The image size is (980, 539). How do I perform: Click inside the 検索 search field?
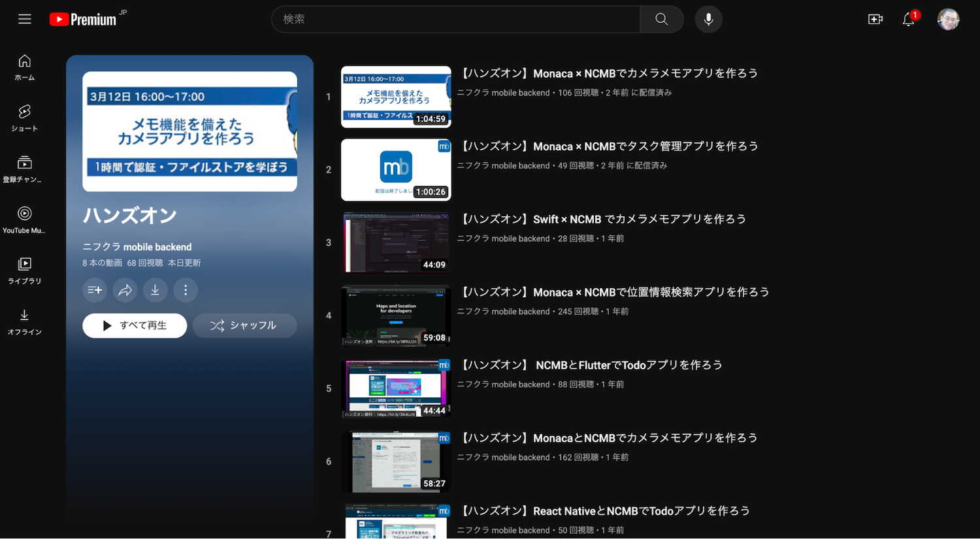(x=456, y=19)
